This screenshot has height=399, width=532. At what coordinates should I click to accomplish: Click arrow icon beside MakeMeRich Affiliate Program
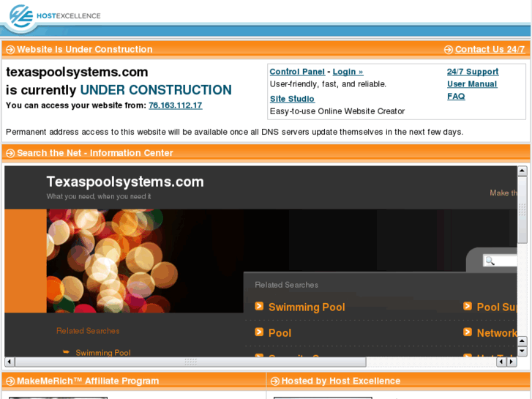(10, 381)
